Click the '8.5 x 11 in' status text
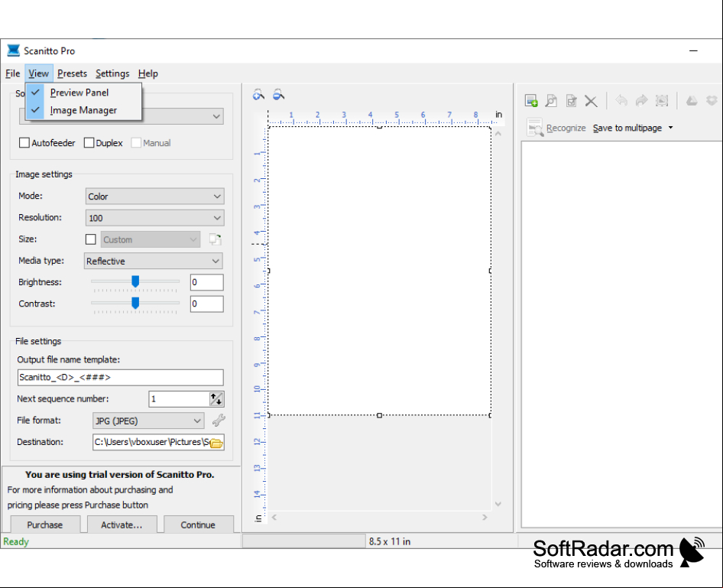The image size is (723, 588). [x=390, y=541]
